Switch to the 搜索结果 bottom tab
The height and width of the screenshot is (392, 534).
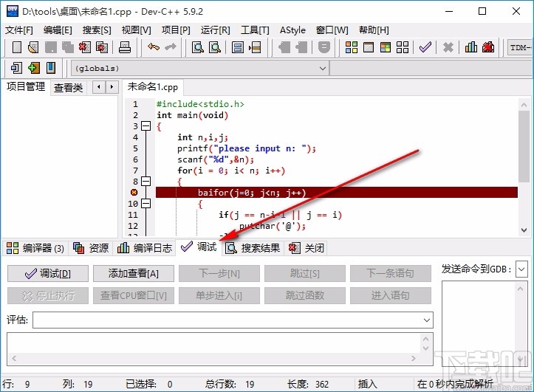[253, 248]
